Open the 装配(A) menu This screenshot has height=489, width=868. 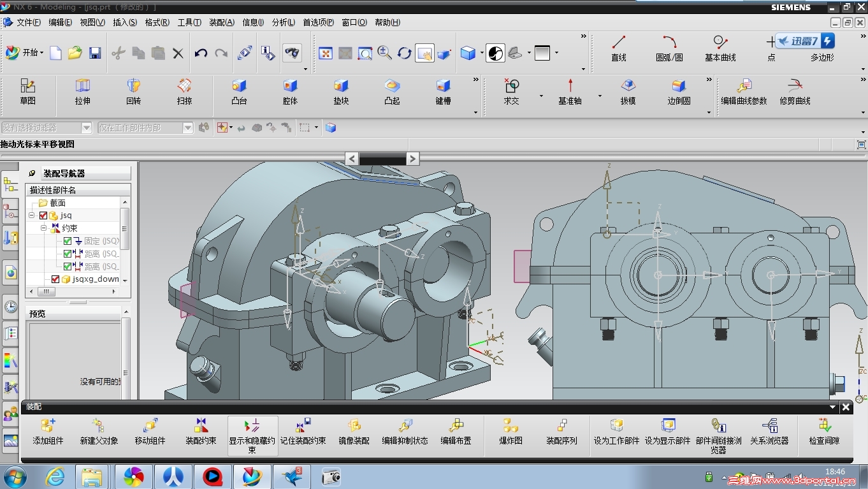click(222, 22)
